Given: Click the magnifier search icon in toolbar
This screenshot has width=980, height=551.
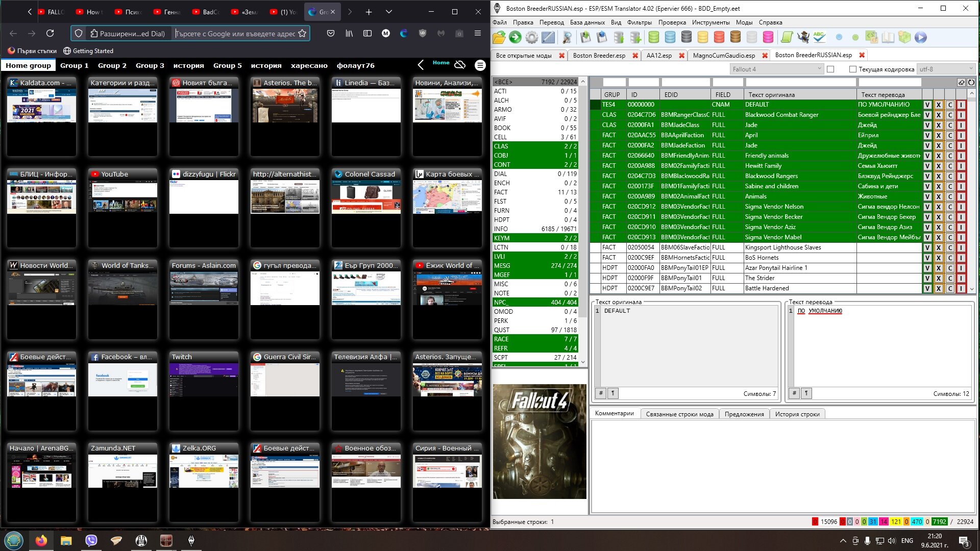Looking at the screenshot, I should pos(567,37).
